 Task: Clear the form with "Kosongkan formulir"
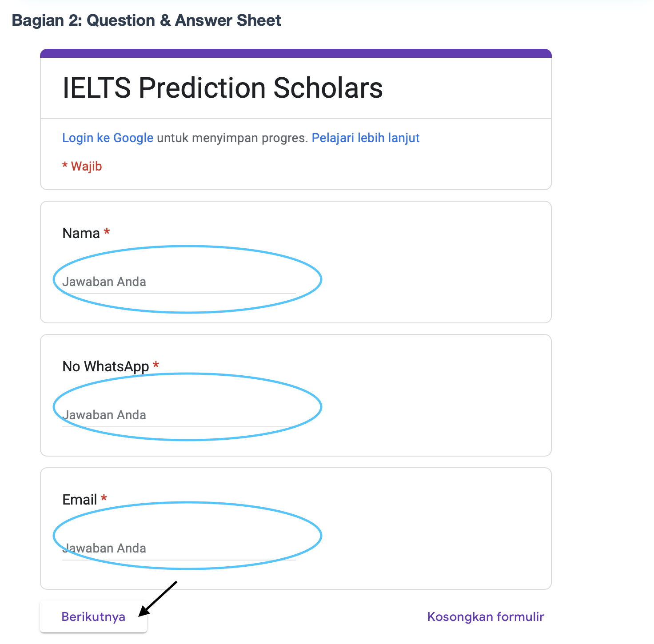coord(485,616)
